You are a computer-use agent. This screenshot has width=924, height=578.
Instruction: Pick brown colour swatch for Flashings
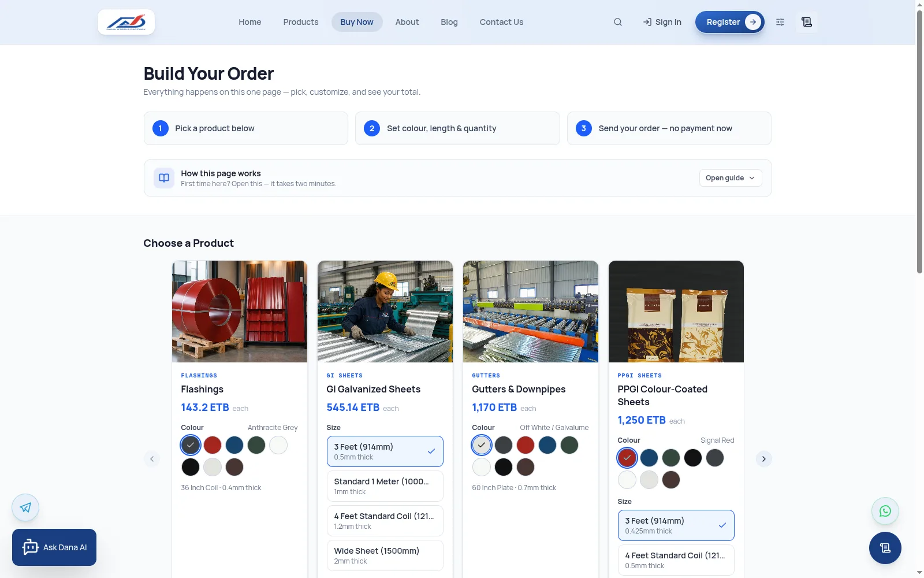[234, 467]
